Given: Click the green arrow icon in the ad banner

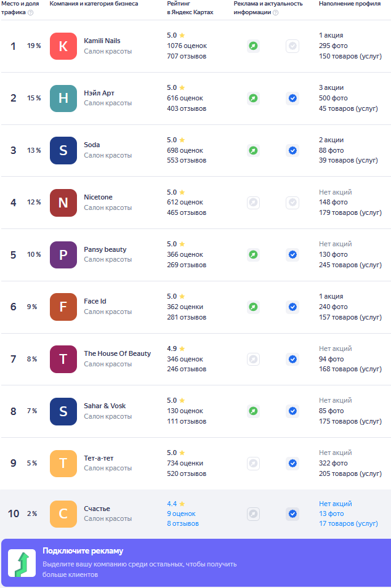Looking at the screenshot, I should [x=22, y=563].
